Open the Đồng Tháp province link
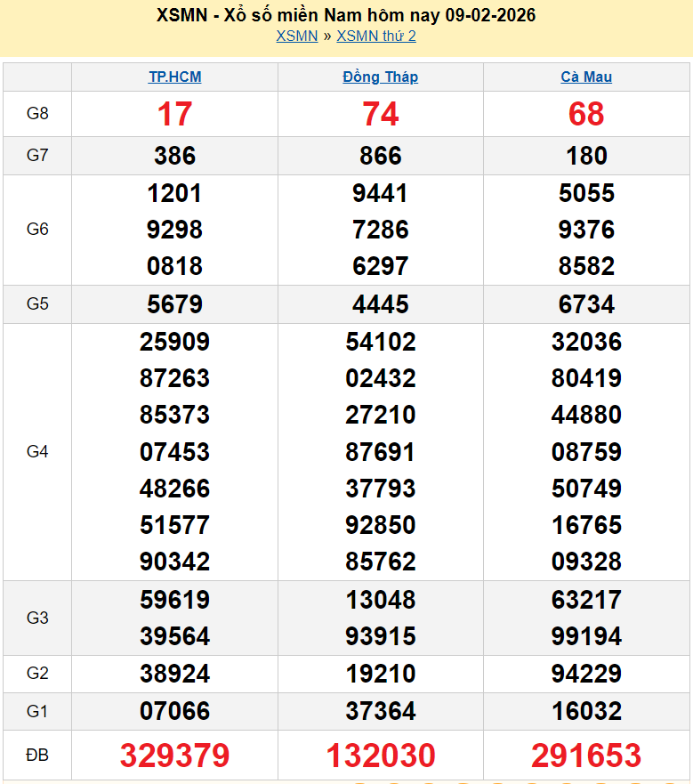This screenshot has width=693, height=784. [x=380, y=77]
